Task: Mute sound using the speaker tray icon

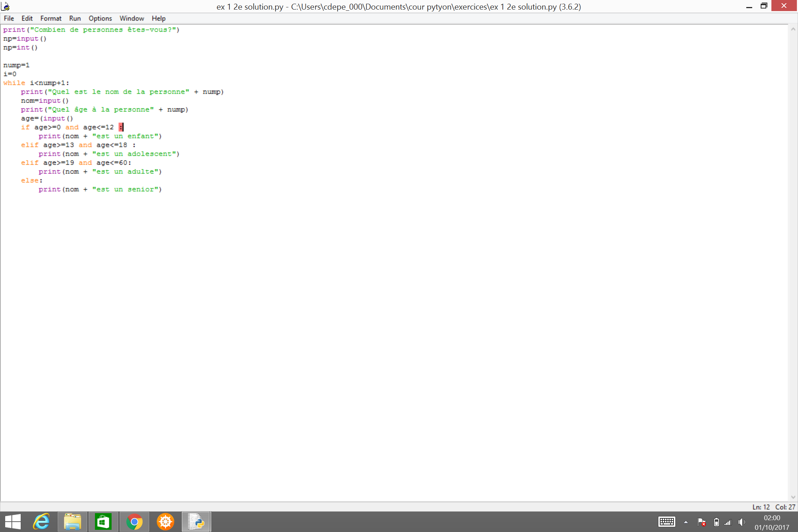Action: pyautogui.click(x=742, y=522)
